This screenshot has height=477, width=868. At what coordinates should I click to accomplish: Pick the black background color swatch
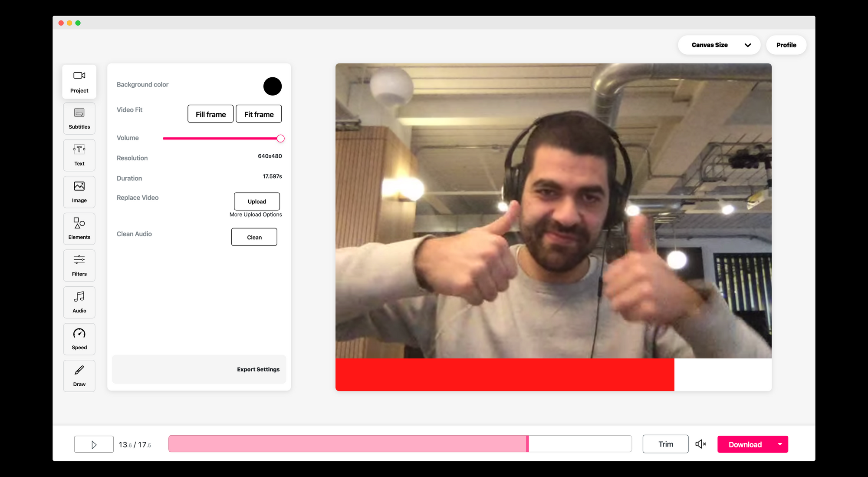coord(273,86)
